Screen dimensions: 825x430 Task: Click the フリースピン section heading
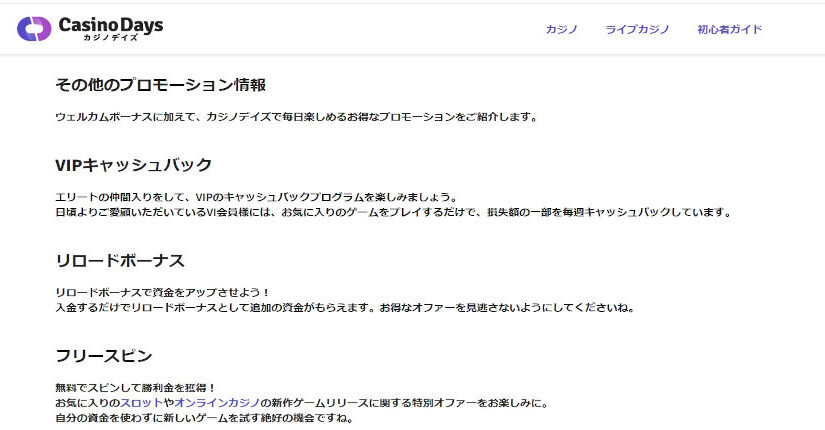pos(104,356)
